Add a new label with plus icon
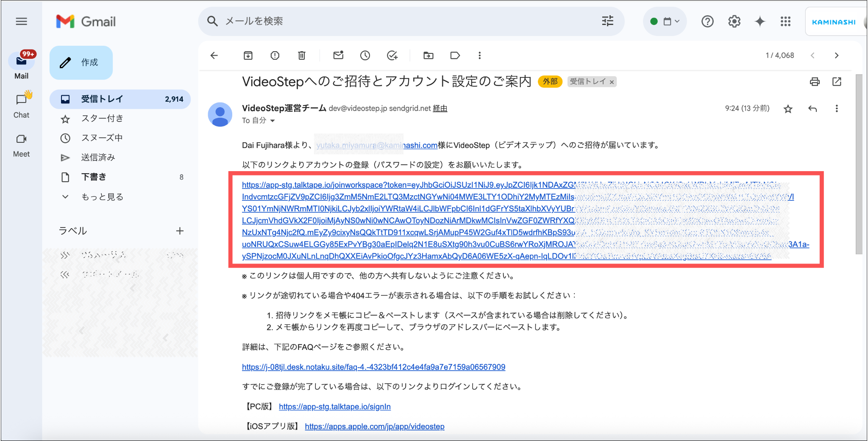Screen dimensions: 868x441 point(180,231)
